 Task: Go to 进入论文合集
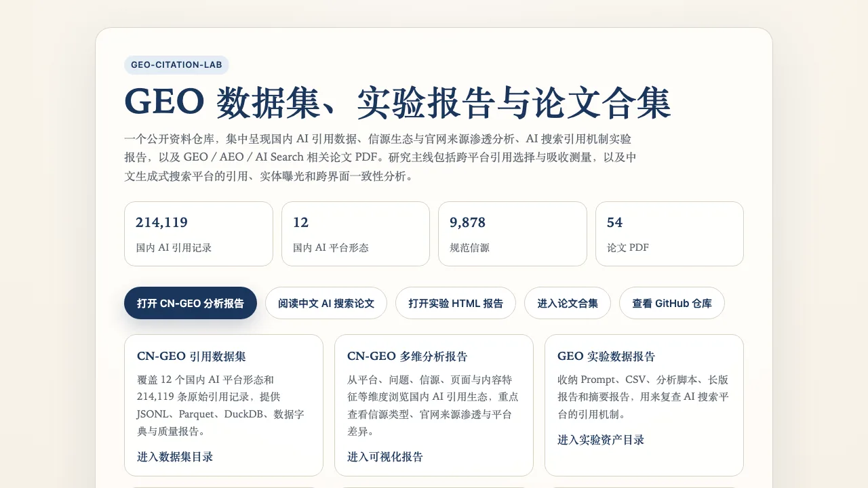point(568,303)
